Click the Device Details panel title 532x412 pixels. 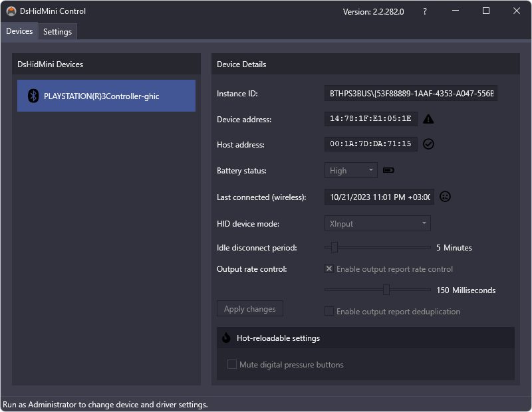coord(241,64)
